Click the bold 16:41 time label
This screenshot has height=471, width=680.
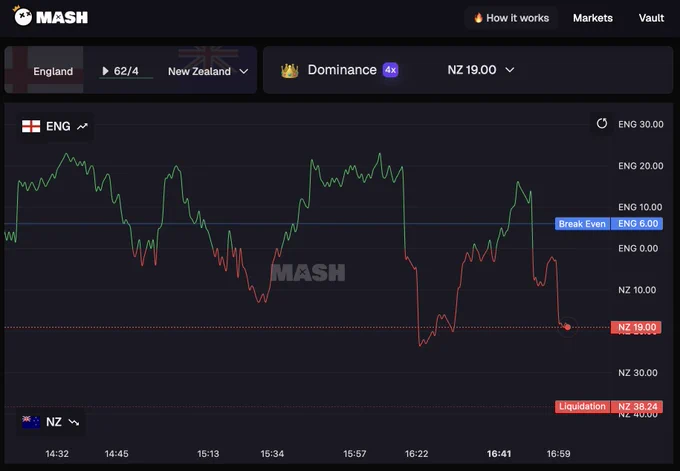[x=499, y=454]
